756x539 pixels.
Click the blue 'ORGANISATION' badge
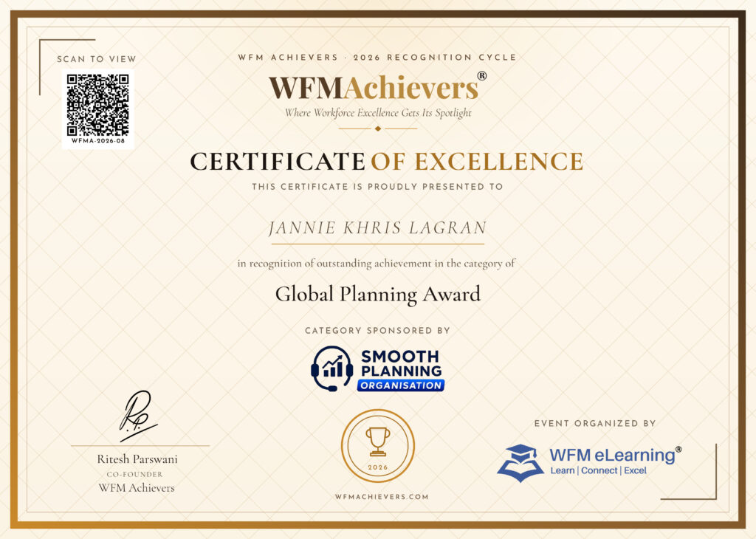pyautogui.click(x=401, y=385)
